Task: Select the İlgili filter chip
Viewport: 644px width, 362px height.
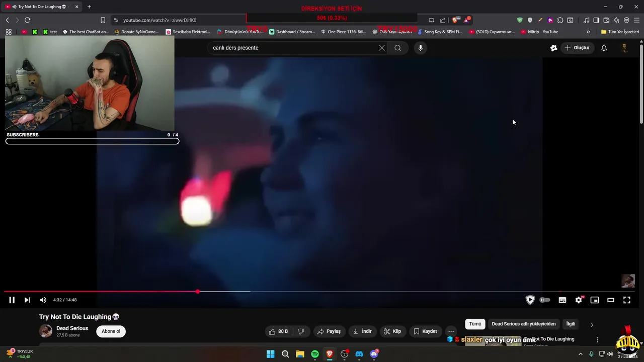Action: tap(571, 324)
